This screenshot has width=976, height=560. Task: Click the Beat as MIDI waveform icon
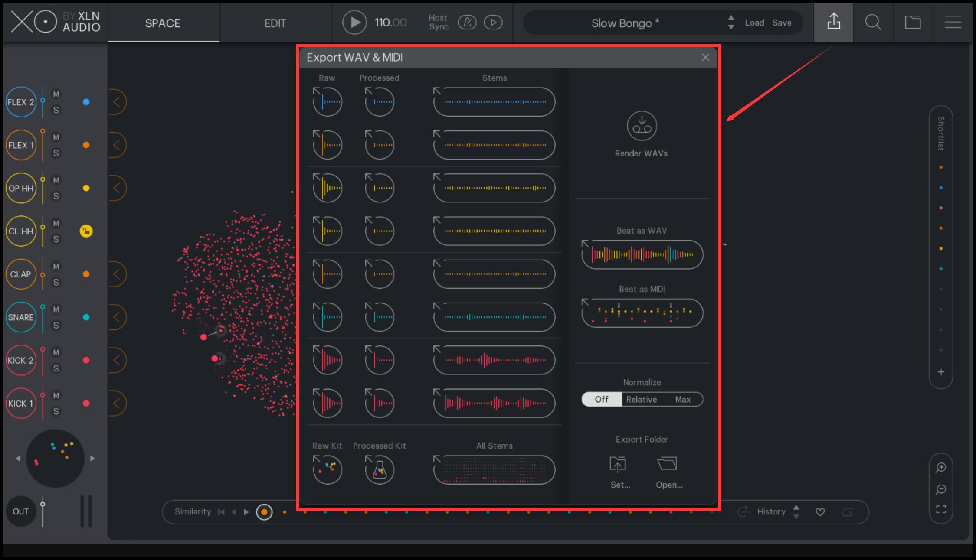click(642, 313)
